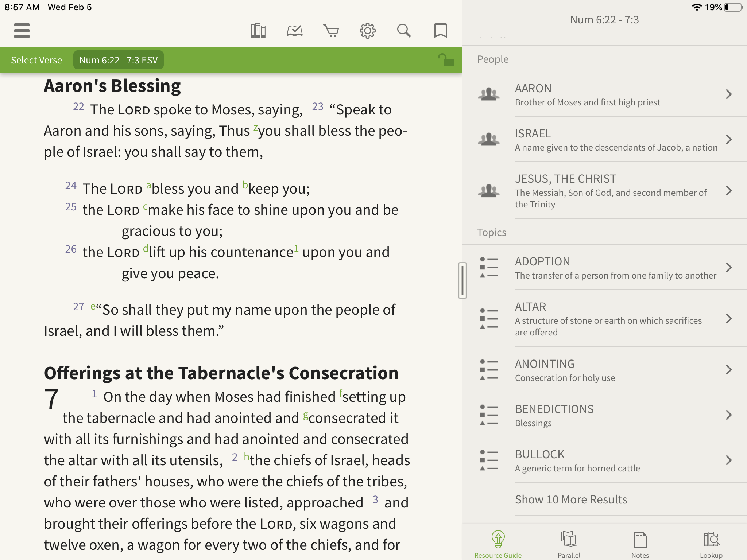
Task: Switch to the Lookup tab
Action: pyautogui.click(x=711, y=544)
